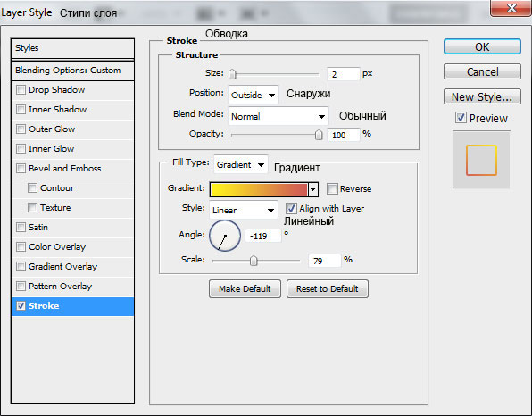Viewport: 532px width, 416px height.
Task: Click the style preview thumbnail
Action: (481, 160)
